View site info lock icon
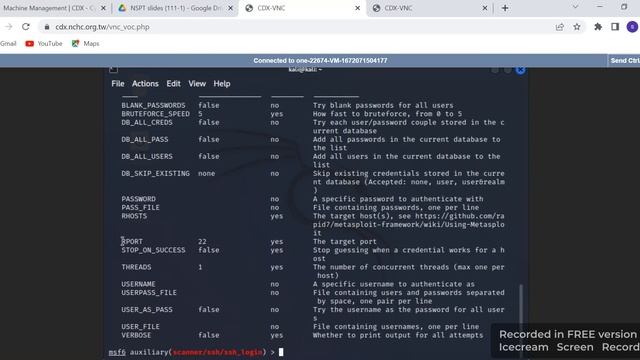 tap(47, 27)
